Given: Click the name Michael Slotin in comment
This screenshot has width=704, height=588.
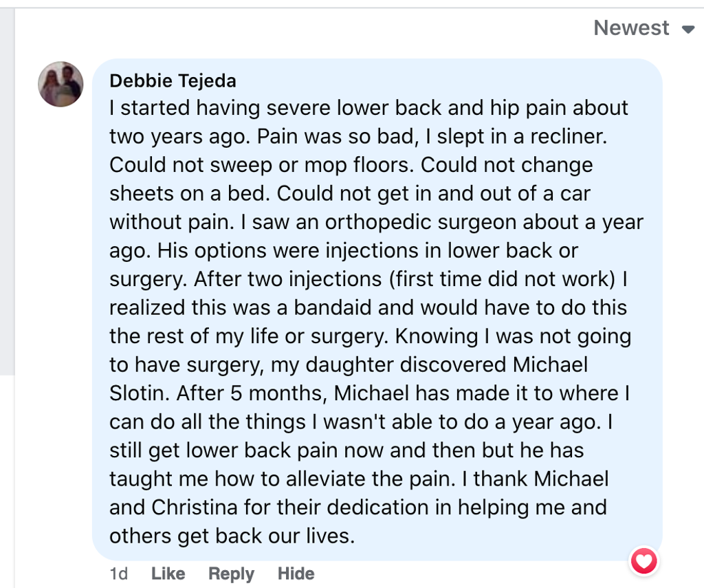Looking at the screenshot, I should tap(349, 379).
